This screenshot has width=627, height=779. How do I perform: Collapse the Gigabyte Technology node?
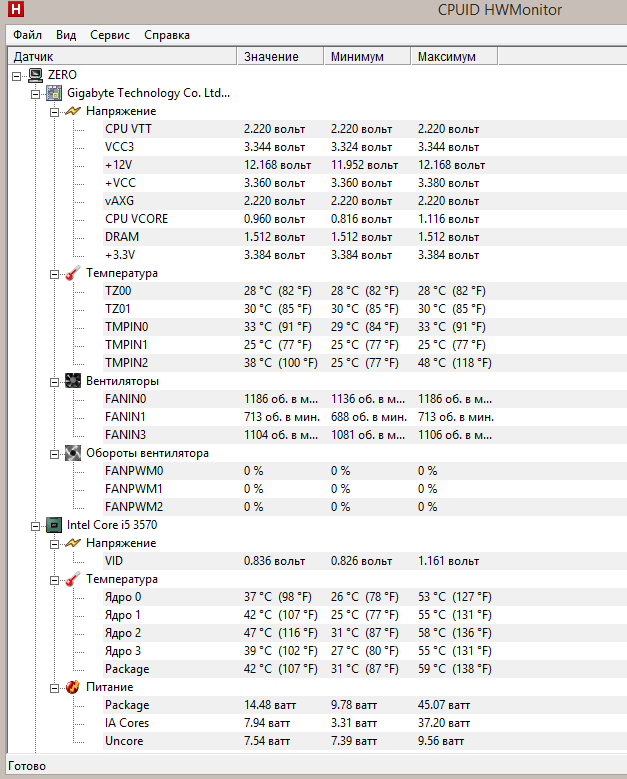(35, 93)
